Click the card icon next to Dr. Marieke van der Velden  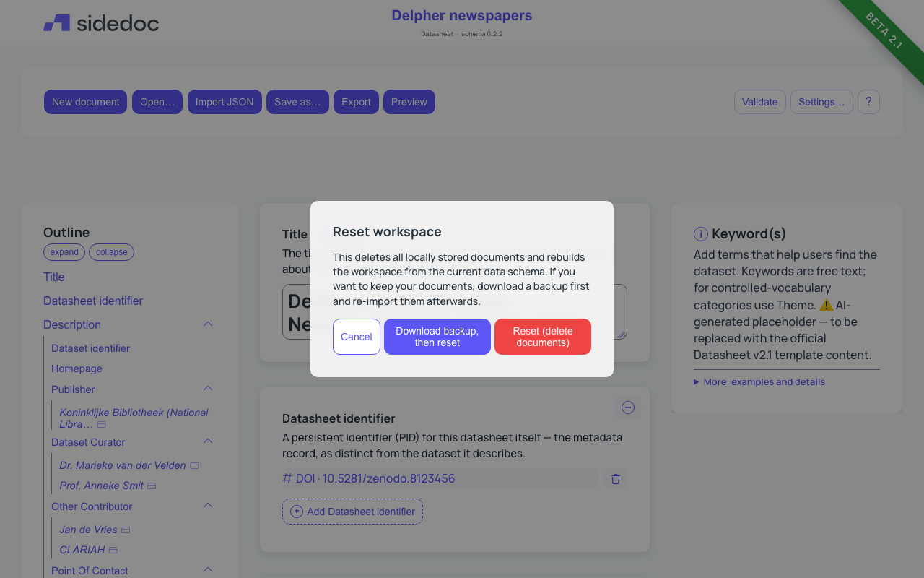(194, 466)
